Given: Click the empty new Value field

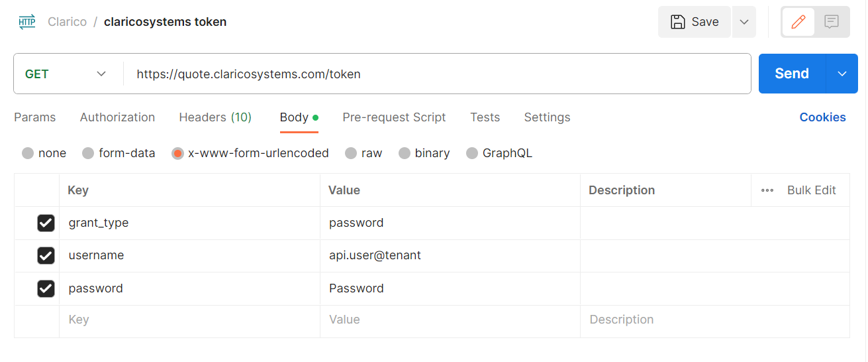Looking at the screenshot, I should point(450,321).
